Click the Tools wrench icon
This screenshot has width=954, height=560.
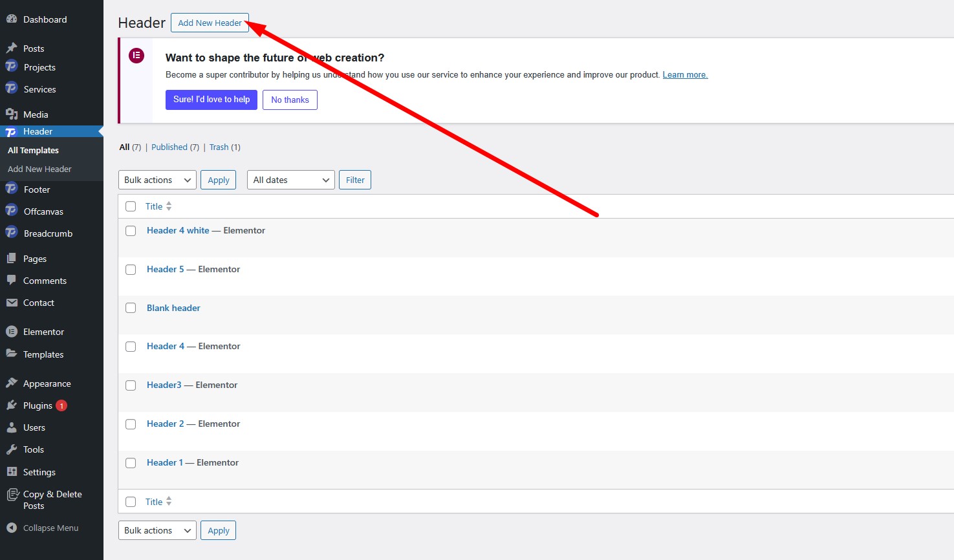(11, 449)
